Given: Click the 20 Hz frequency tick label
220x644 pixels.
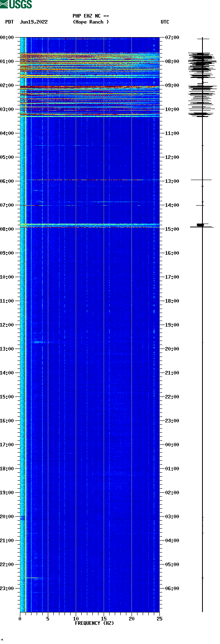Looking at the screenshot, I should point(132,619).
